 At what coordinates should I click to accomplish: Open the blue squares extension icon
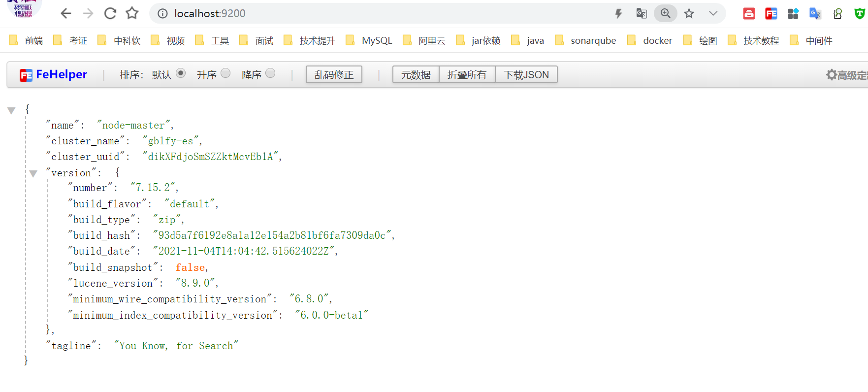[x=793, y=14]
